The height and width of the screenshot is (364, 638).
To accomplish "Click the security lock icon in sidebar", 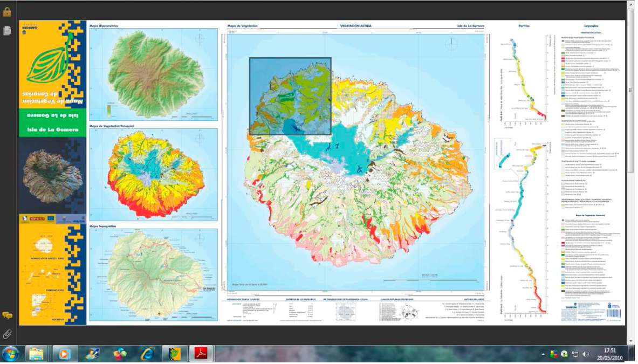I will [7, 12].
